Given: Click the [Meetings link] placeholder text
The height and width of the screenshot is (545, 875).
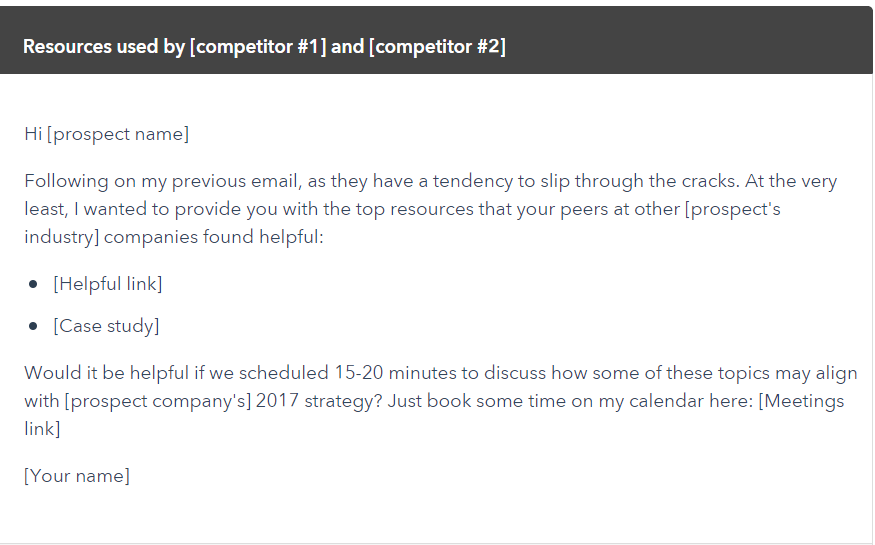Looking at the screenshot, I should click(801, 401).
